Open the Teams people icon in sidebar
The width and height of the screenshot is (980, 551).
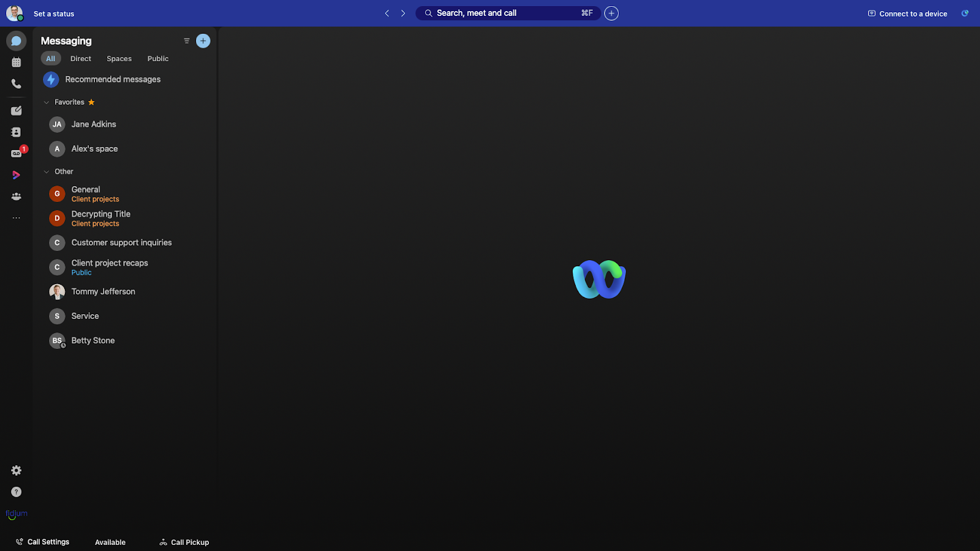[17, 197]
